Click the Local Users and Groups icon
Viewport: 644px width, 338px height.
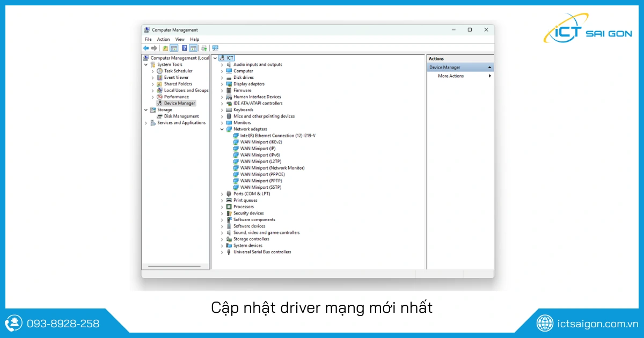click(x=159, y=90)
